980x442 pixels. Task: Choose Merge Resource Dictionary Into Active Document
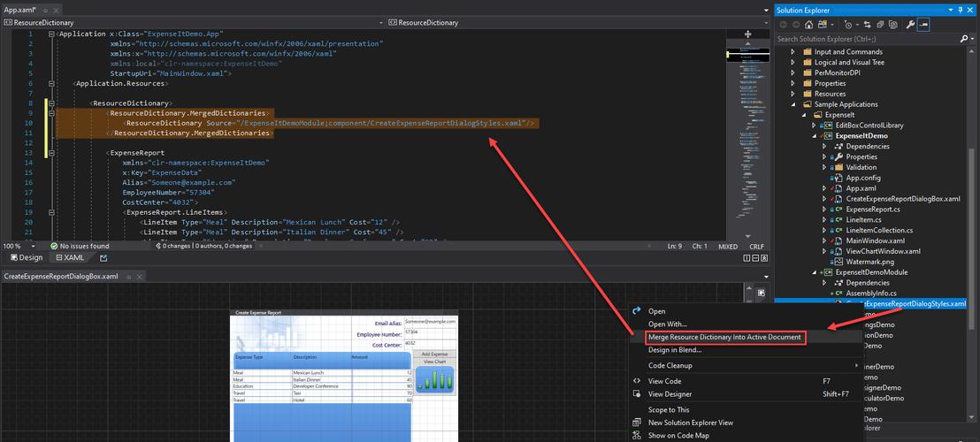coord(724,337)
